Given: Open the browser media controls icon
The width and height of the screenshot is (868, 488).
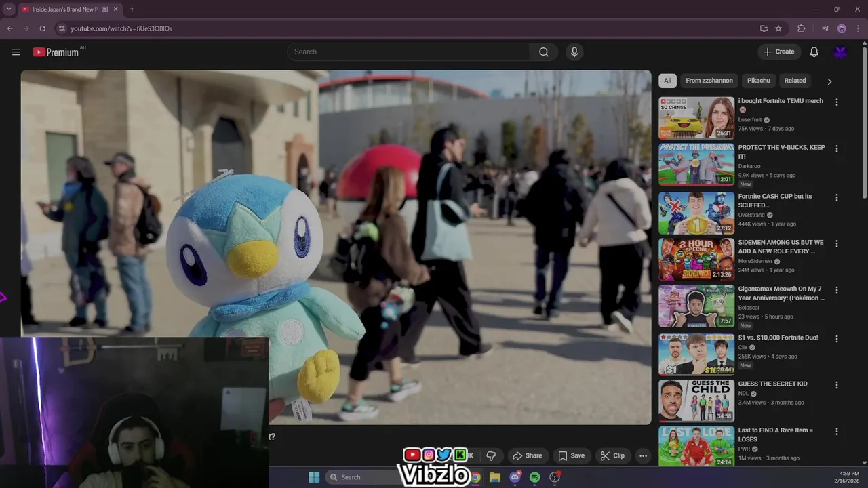Looking at the screenshot, I should click(x=825, y=28).
